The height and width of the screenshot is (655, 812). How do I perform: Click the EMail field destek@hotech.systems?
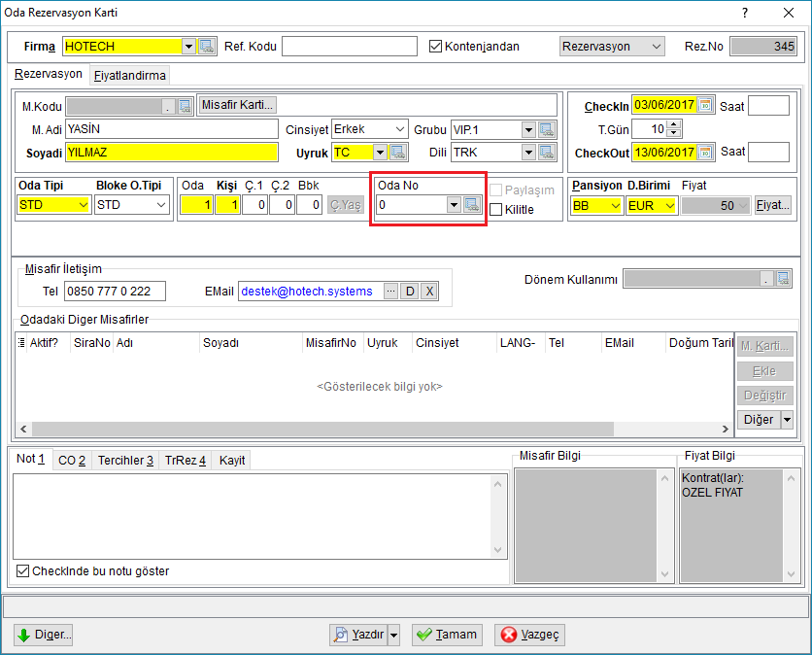tap(310, 292)
